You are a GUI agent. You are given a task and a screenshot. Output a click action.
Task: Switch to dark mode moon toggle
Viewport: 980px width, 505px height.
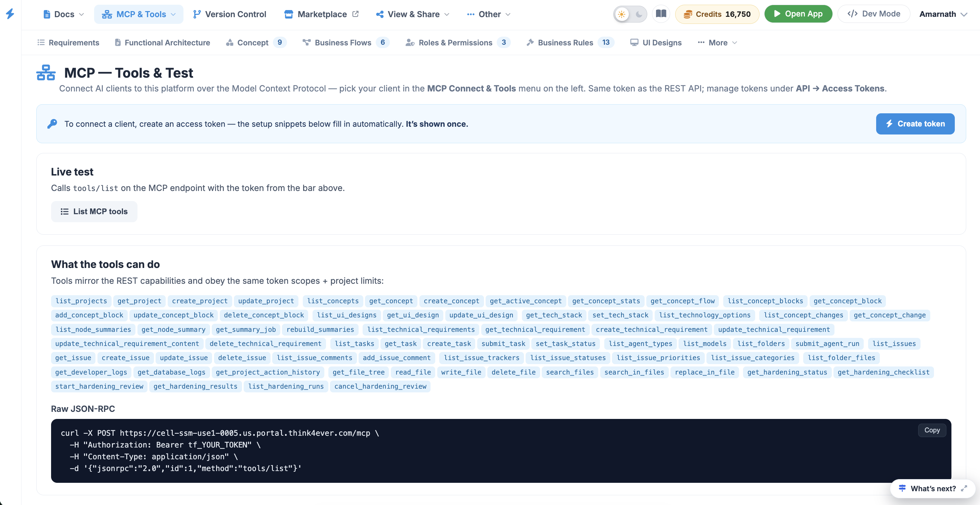(639, 14)
